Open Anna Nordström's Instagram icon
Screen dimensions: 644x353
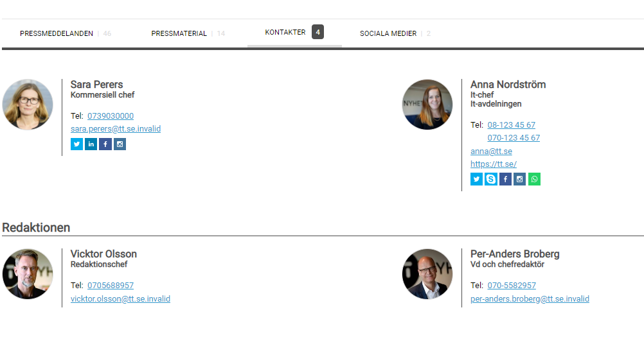519,179
